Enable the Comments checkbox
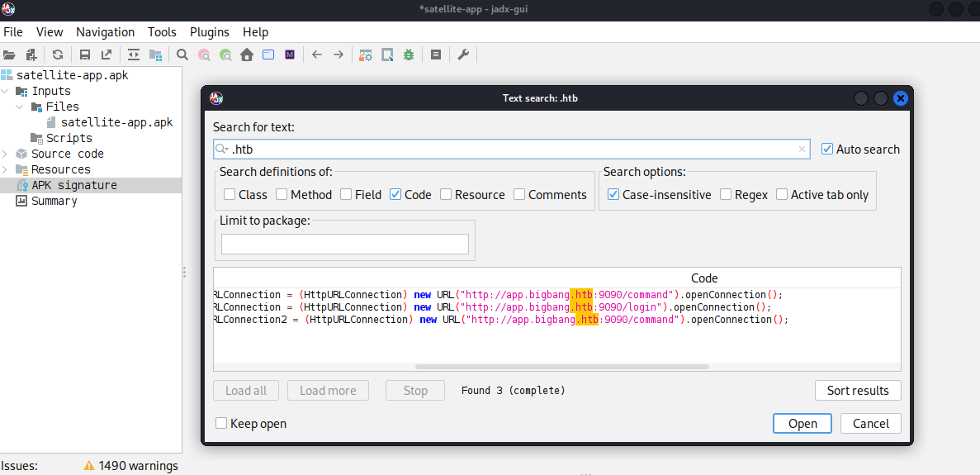 519,194
